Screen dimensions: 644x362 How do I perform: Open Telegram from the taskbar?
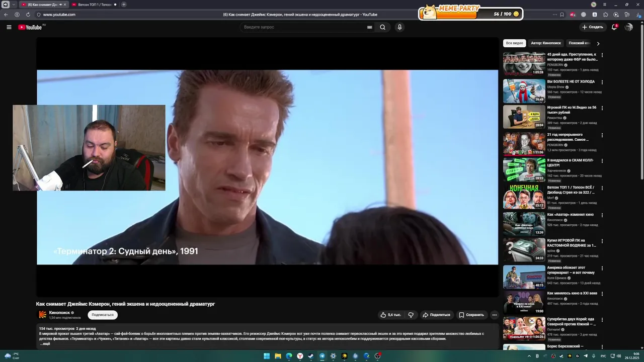pos(322,356)
